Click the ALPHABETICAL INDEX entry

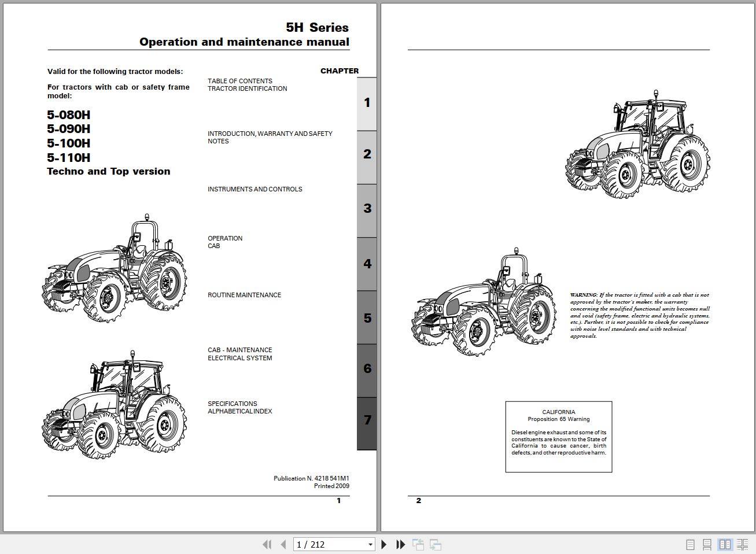tap(240, 411)
